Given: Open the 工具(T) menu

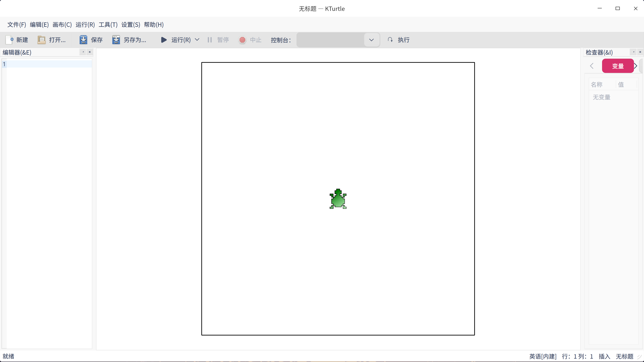Looking at the screenshot, I should click(108, 24).
